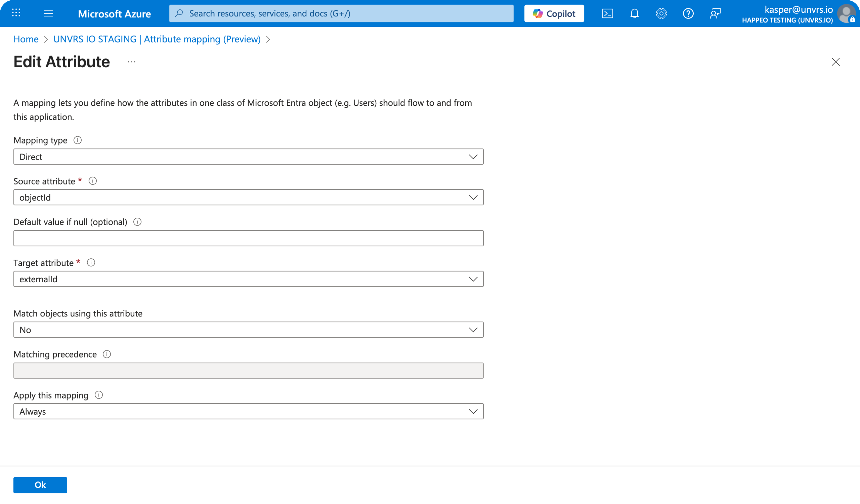Confirm changes with the Ok button

(40, 485)
